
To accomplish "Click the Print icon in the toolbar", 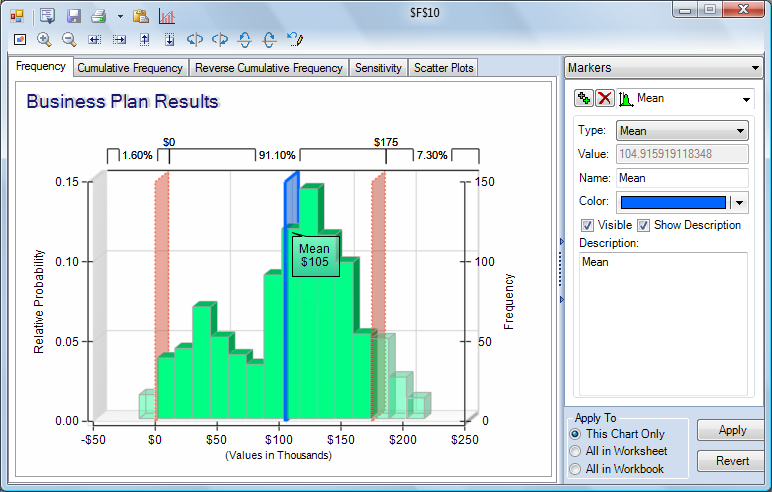I will coord(99,16).
